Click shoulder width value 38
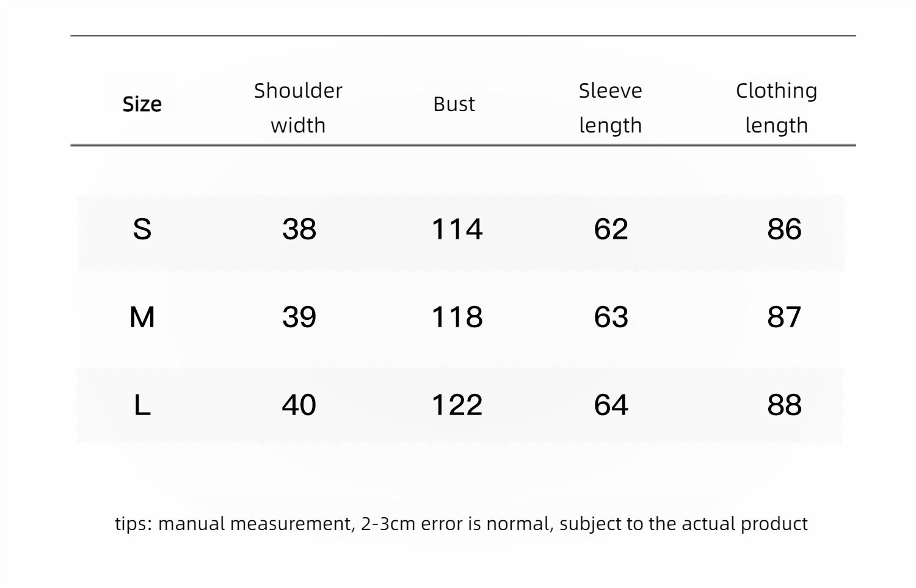Image resolution: width=916 pixels, height=588 pixels. [299, 230]
